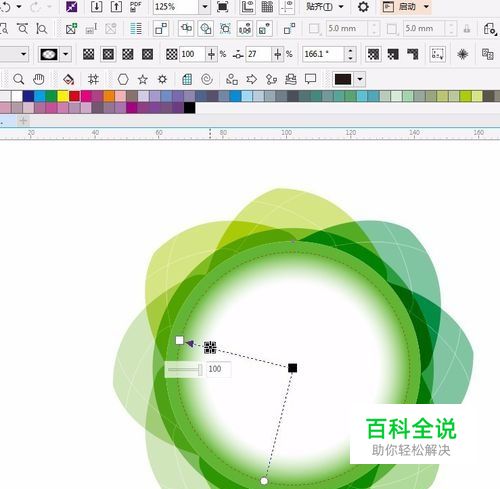Select the Smart Fill bucket tool
Screen dimensions: 500x489
pos(68,79)
